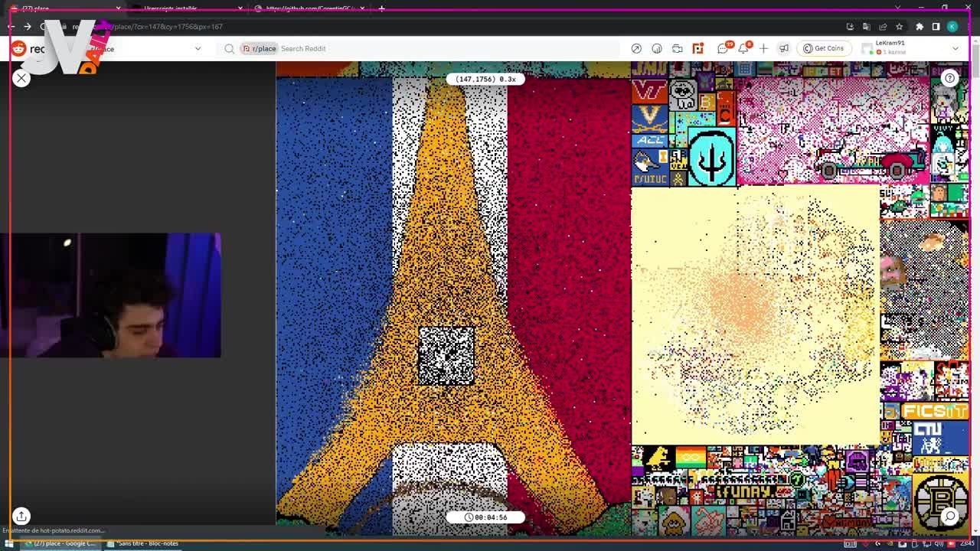Open Reddit chat messages

coord(723,48)
